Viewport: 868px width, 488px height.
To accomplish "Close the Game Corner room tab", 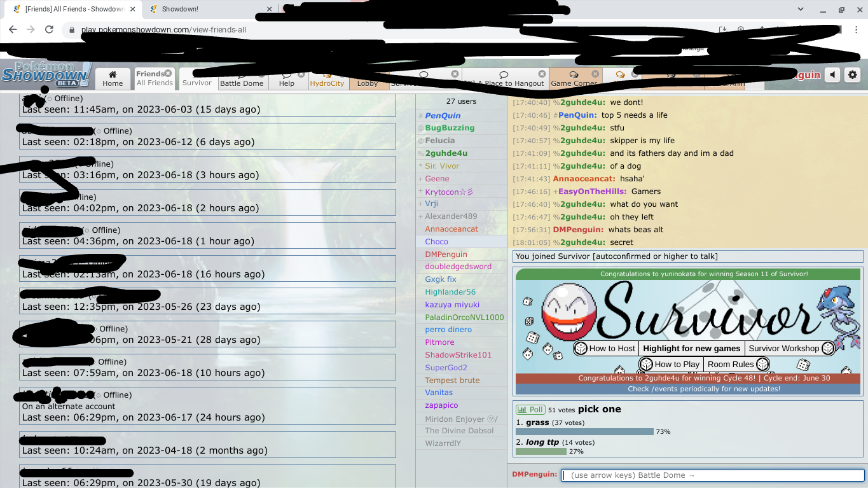I will (595, 74).
